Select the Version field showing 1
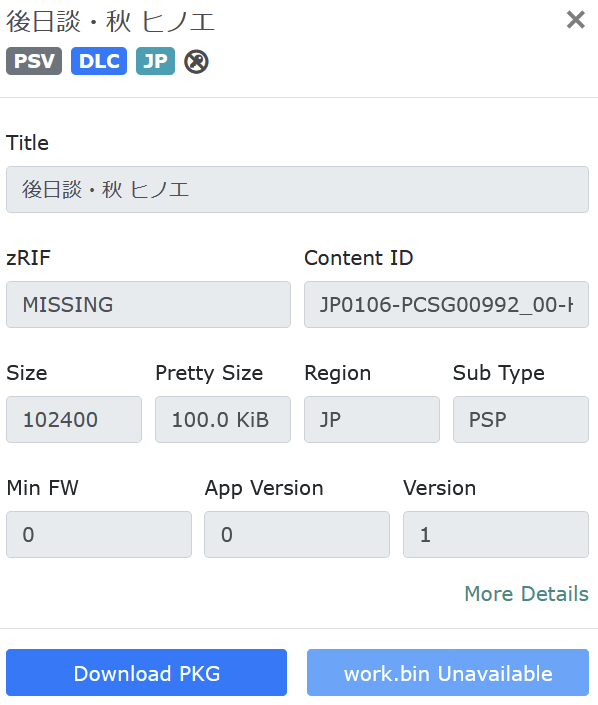The width and height of the screenshot is (598, 705). click(x=496, y=535)
